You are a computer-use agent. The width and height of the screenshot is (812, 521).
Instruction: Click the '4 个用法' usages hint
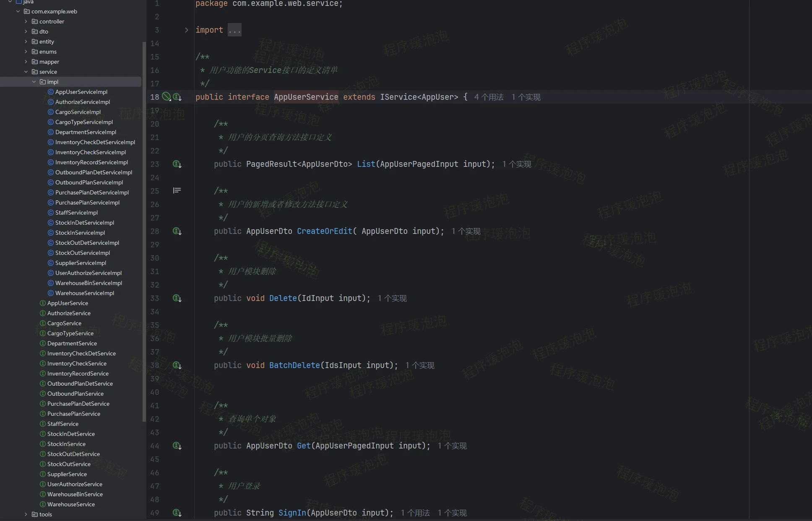489,97
